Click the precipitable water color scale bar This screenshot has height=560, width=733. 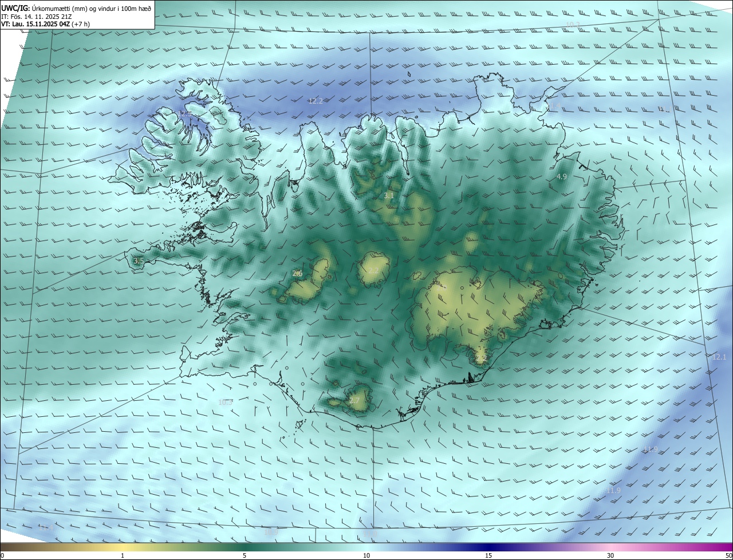pos(366,547)
